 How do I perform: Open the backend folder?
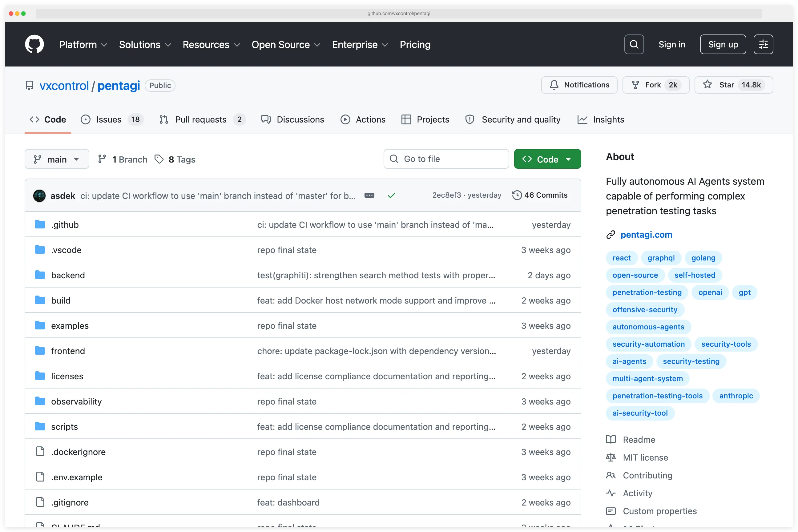68,275
